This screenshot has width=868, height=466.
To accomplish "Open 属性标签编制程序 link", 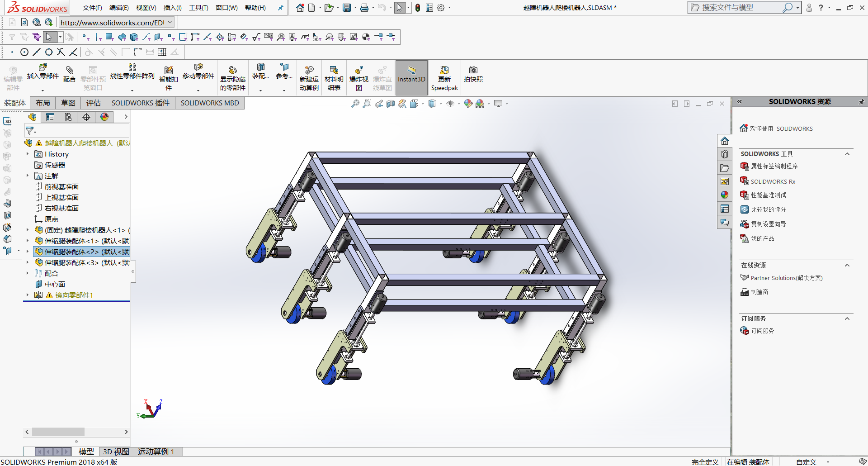I will [x=774, y=166].
